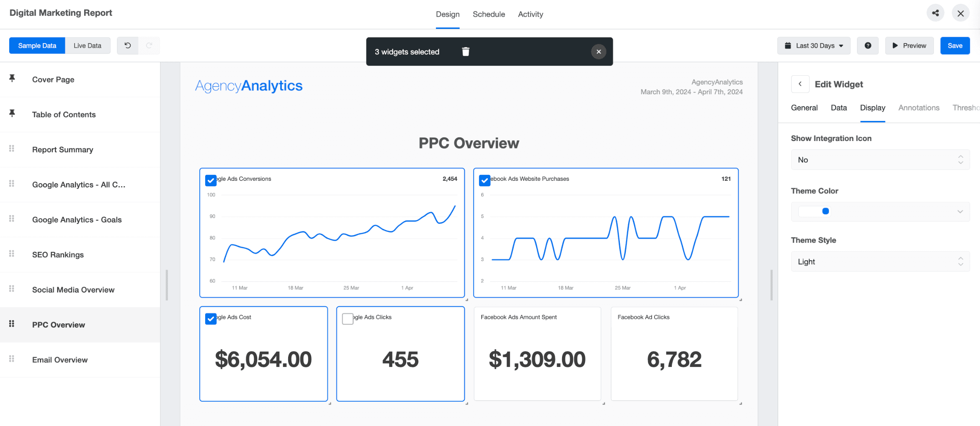980x426 pixels.
Task: Click the undo arrow icon
Action: (x=128, y=46)
